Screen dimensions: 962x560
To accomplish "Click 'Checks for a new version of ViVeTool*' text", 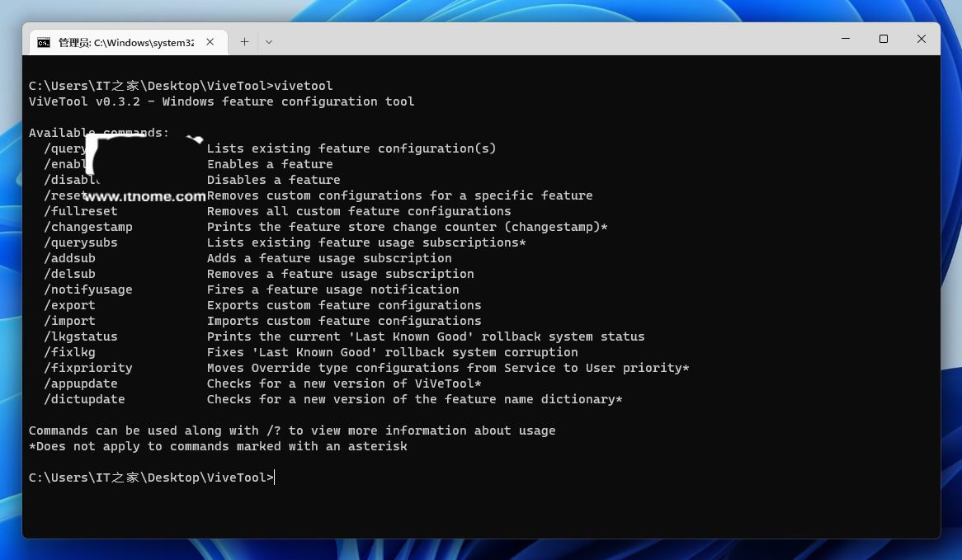I will (x=343, y=384).
